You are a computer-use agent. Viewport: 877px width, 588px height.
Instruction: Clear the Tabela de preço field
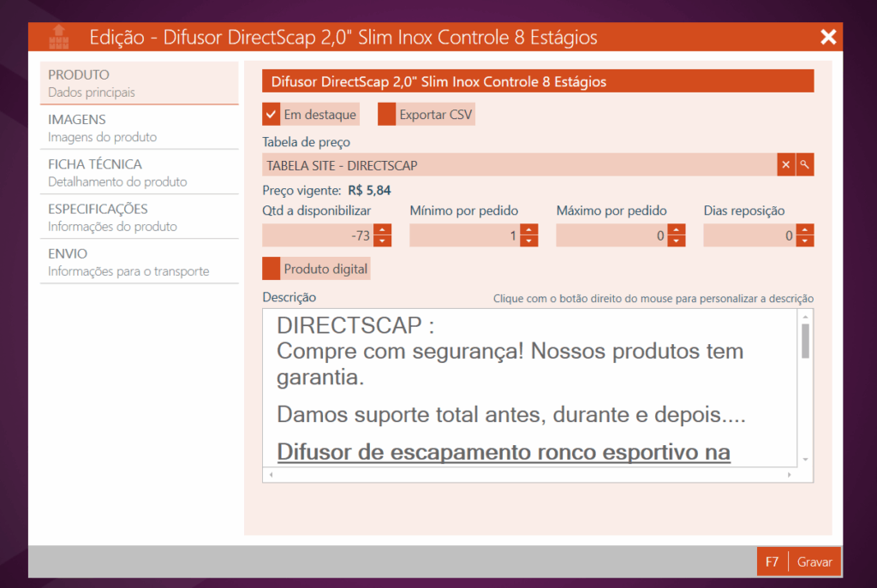(785, 165)
